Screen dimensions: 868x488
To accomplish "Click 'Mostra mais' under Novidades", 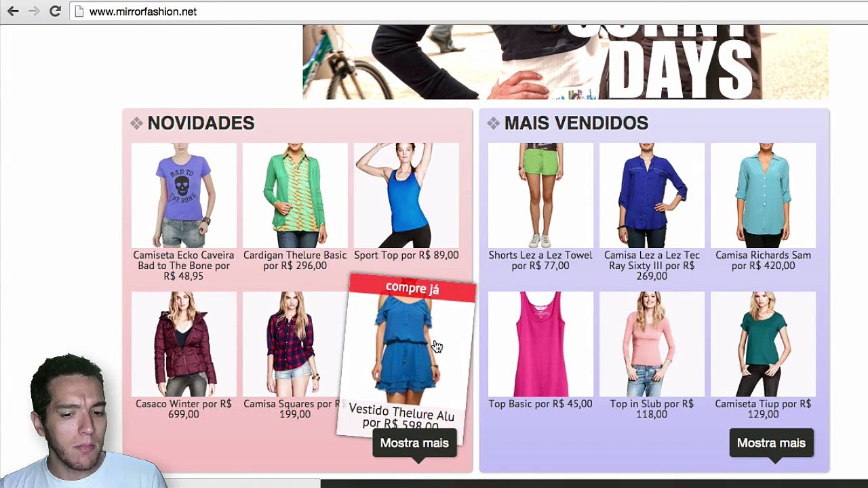I will [414, 443].
